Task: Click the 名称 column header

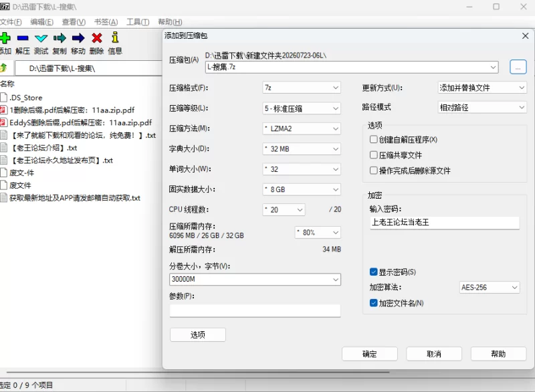Action: [7, 84]
